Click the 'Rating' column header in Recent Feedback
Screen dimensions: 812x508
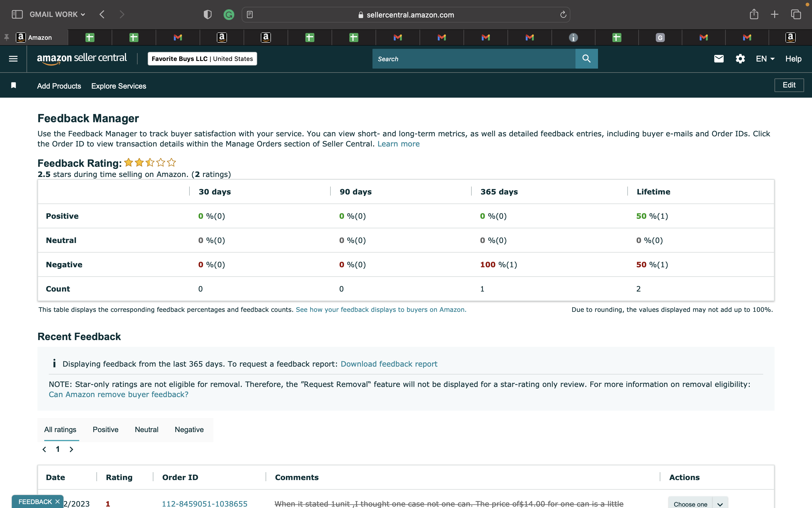119,478
